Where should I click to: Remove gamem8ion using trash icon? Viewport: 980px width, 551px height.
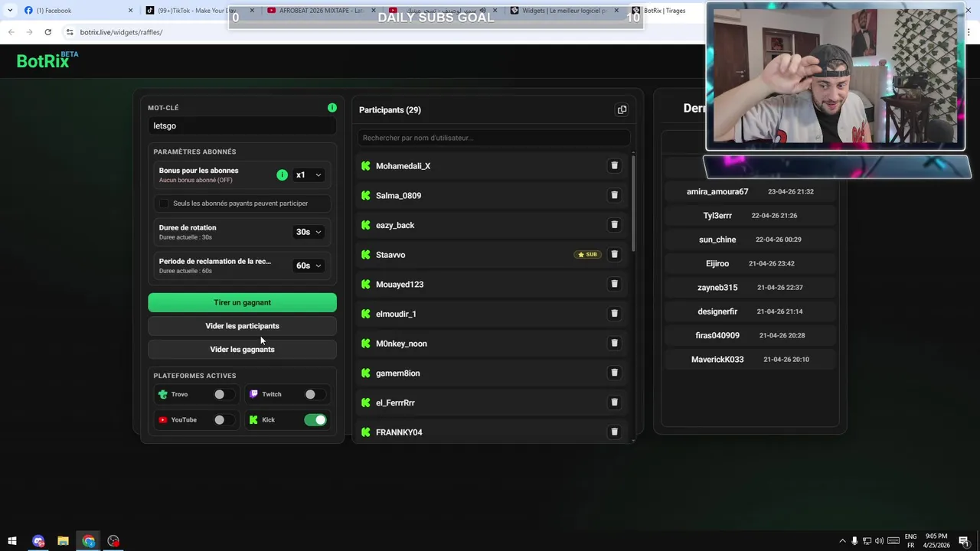(614, 373)
